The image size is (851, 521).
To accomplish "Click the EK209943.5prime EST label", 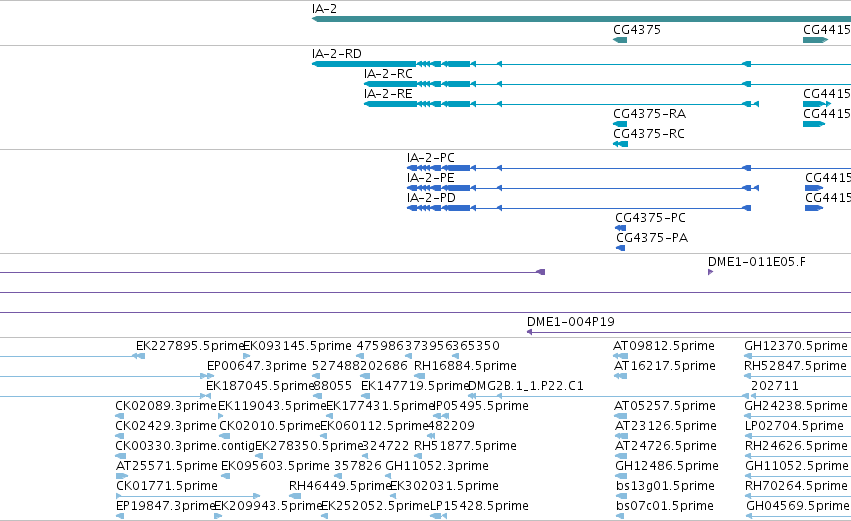I will [269, 506].
